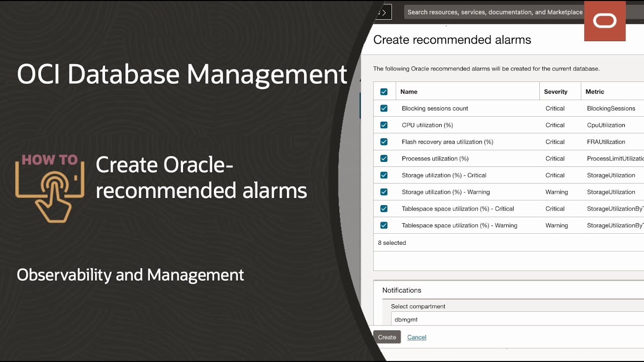Open the dbmgmt compartment dropdown

click(517, 319)
